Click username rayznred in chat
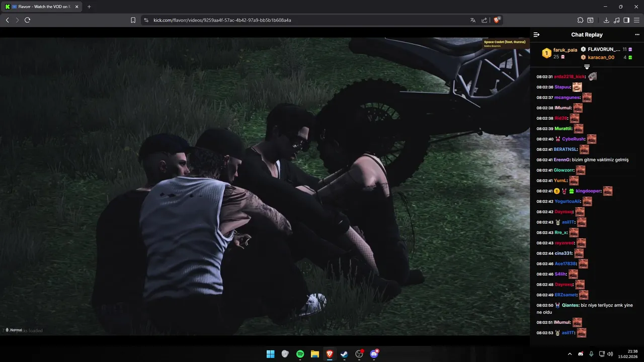The width and height of the screenshot is (644, 362). 565,243
